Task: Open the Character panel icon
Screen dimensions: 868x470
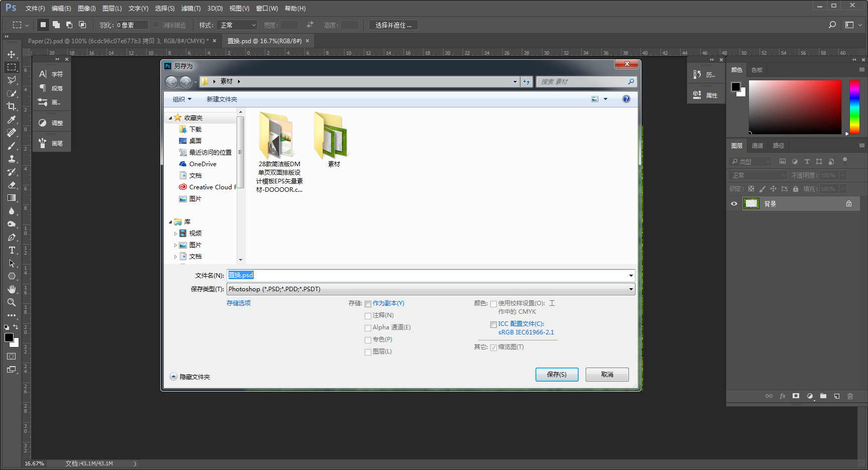Action: click(x=43, y=74)
